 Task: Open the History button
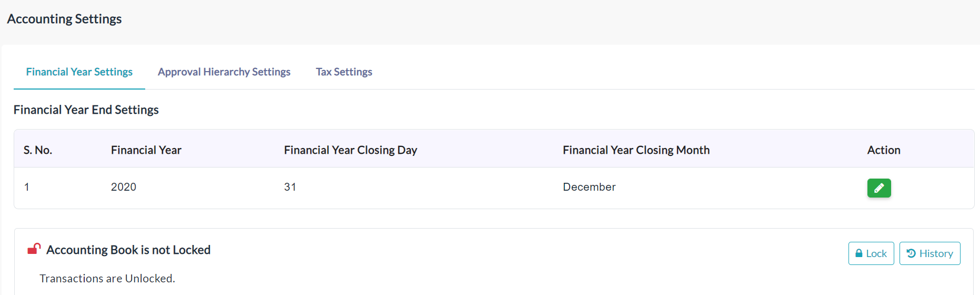click(930, 253)
